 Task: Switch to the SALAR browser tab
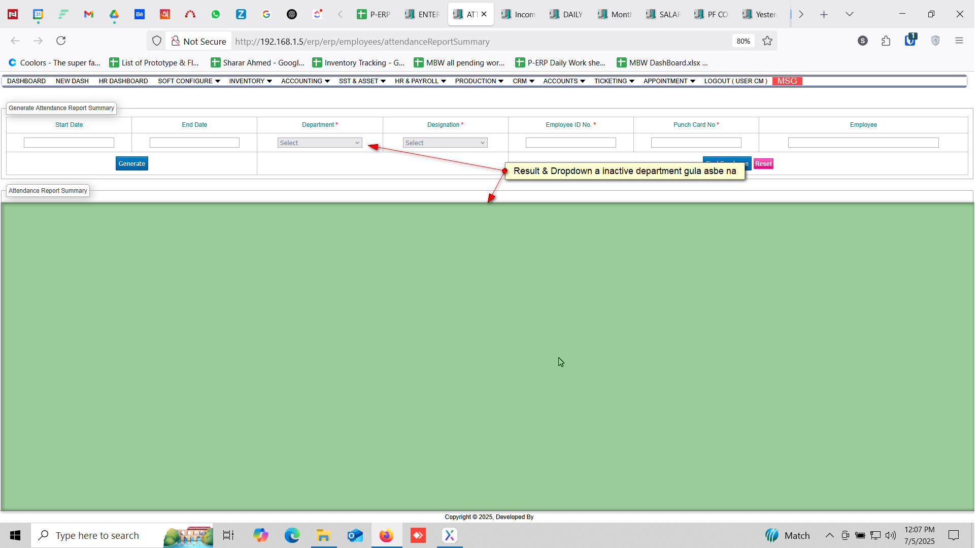coord(664,14)
